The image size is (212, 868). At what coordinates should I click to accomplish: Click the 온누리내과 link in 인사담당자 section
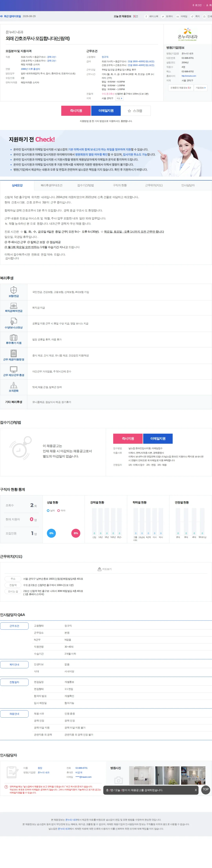[43, 772]
